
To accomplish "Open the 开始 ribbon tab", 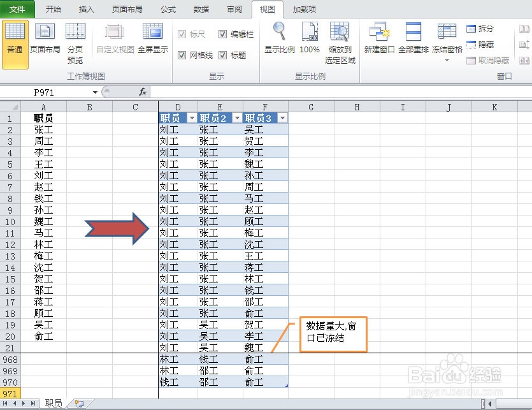I will (53, 9).
